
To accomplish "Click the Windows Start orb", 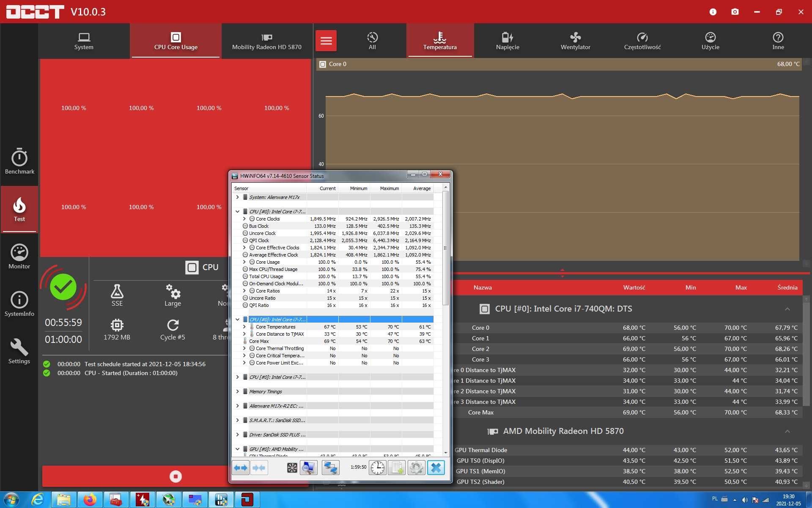I will pyautogui.click(x=11, y=500).
